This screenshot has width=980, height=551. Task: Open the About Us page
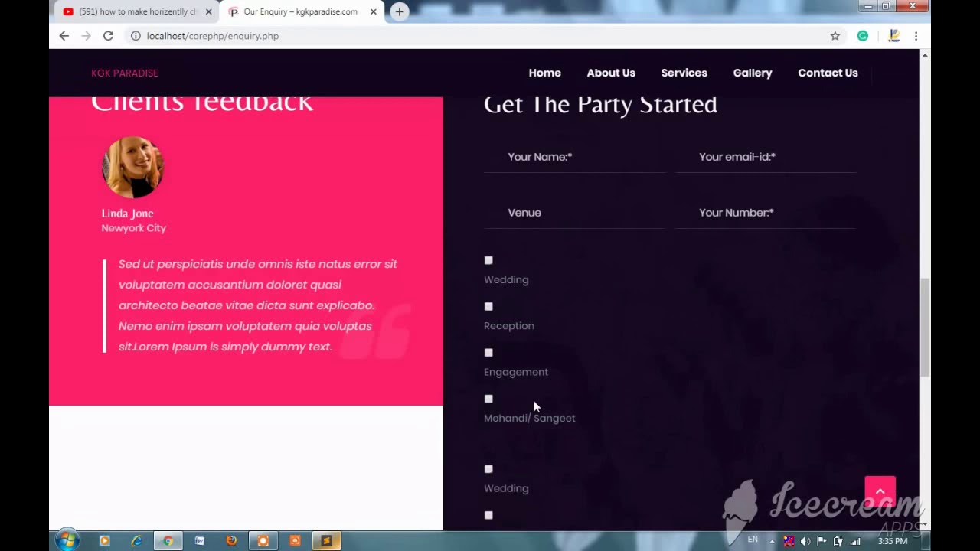611,73
